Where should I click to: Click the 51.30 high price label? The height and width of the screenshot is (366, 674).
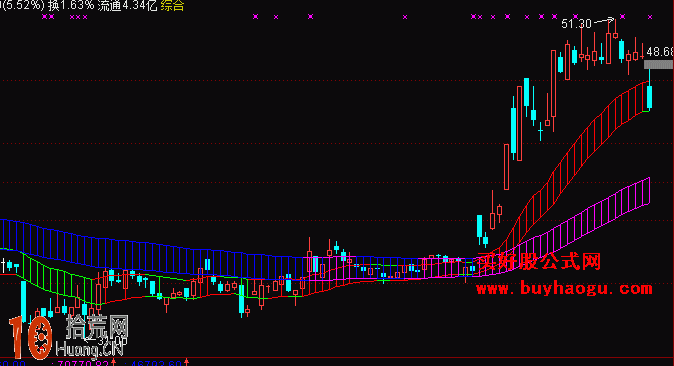coord(576,24)
